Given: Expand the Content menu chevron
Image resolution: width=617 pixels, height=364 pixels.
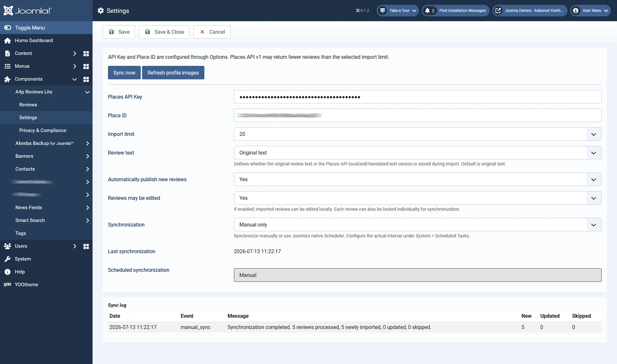Looking at the screenshot, I should pos(75,53).
